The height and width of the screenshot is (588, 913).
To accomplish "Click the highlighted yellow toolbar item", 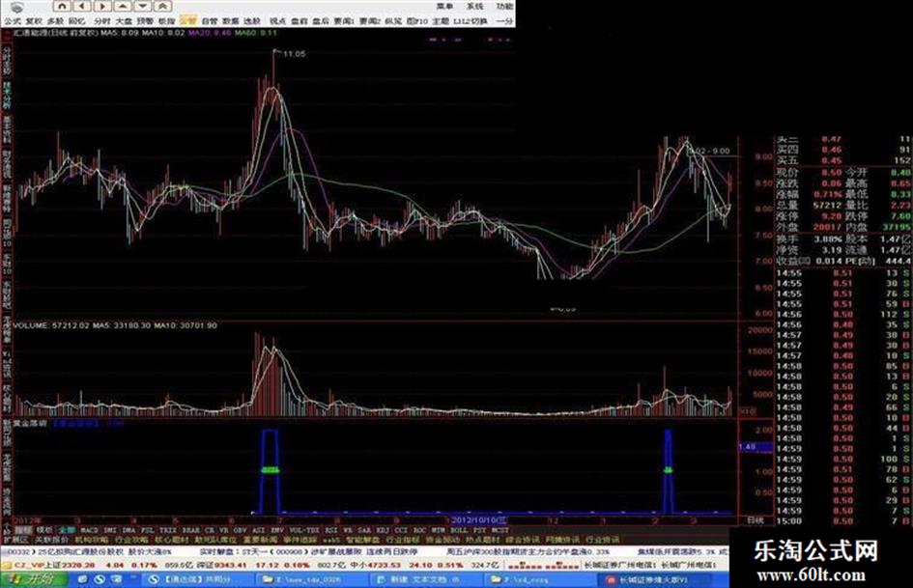I will click(188, 21).
